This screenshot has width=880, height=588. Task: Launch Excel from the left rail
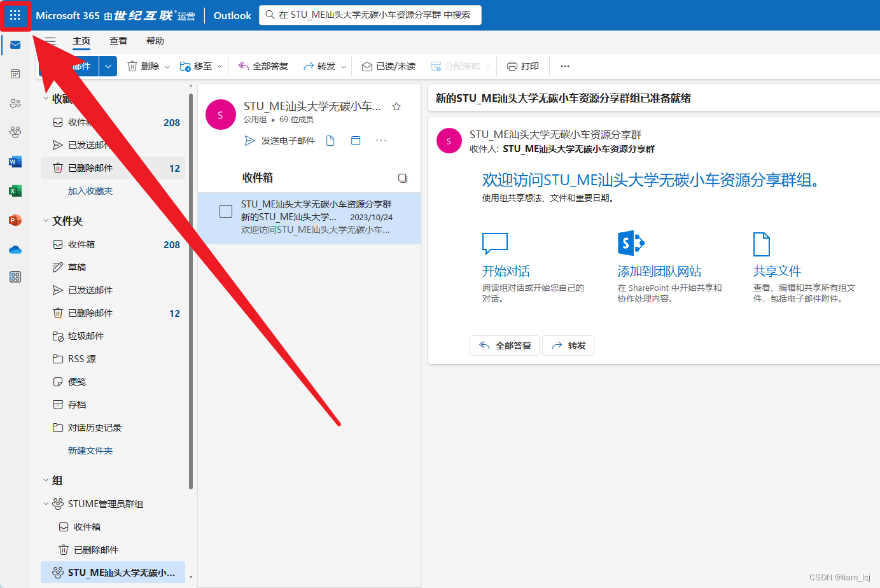coord(15,191)
